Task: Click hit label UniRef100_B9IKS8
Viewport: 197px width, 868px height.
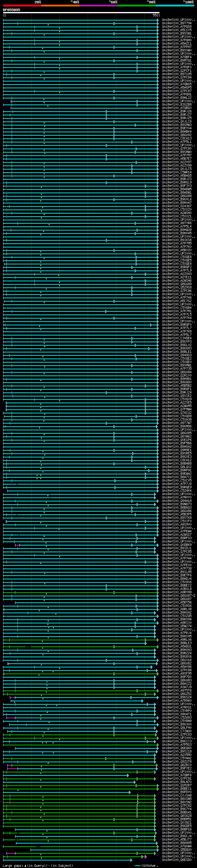Action: 177,240
